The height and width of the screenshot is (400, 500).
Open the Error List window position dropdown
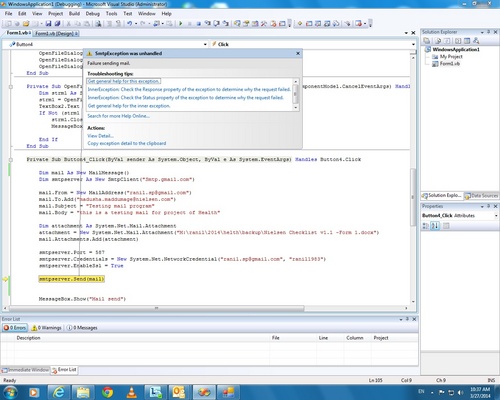click(x=401, y=319)
